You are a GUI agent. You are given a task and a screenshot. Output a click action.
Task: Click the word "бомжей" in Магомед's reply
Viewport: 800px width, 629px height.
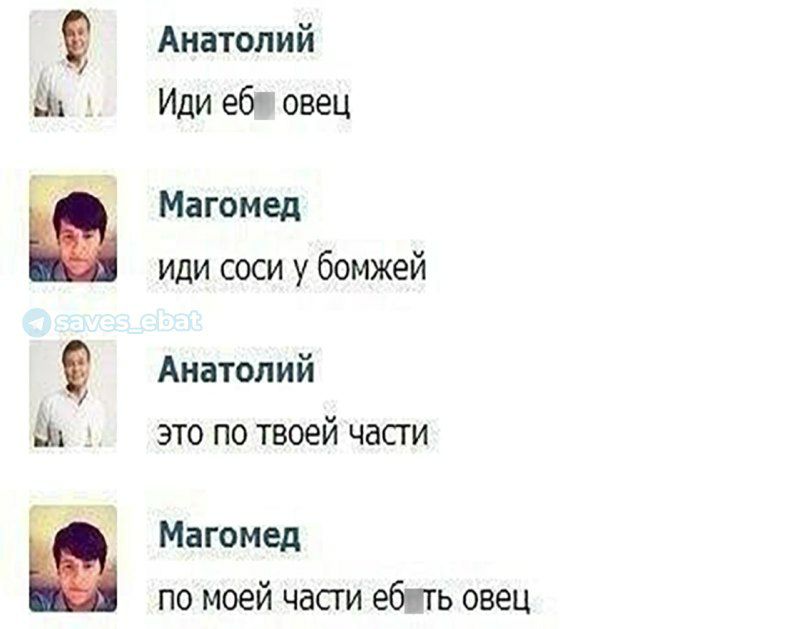pyautogui.click(x=371, y=267)
